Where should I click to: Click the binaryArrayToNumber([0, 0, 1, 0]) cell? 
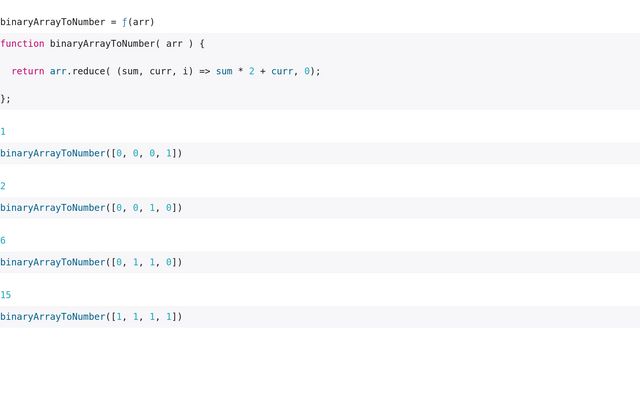click(91, 208)
